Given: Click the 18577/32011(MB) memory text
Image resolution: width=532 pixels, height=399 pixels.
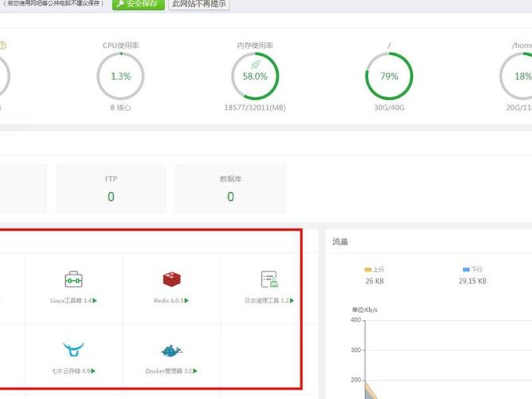Looking at the screenshot, I should tap(255, 108).
